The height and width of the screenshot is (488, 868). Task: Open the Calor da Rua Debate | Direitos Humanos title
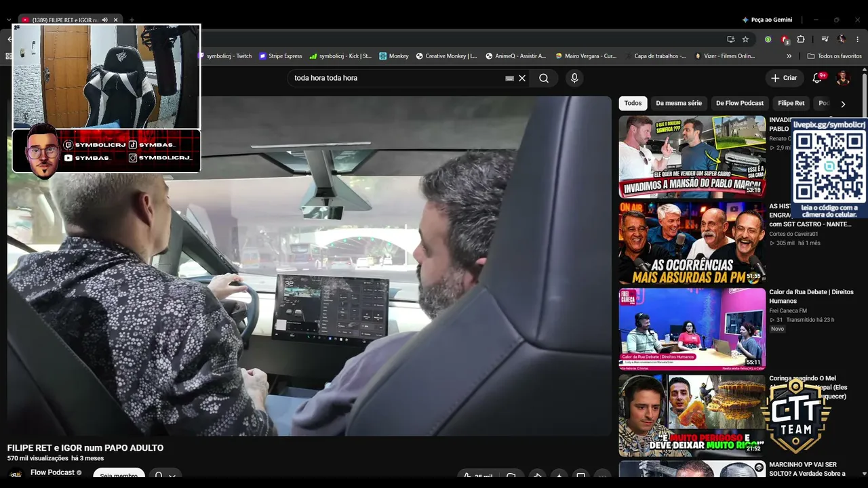811,296
